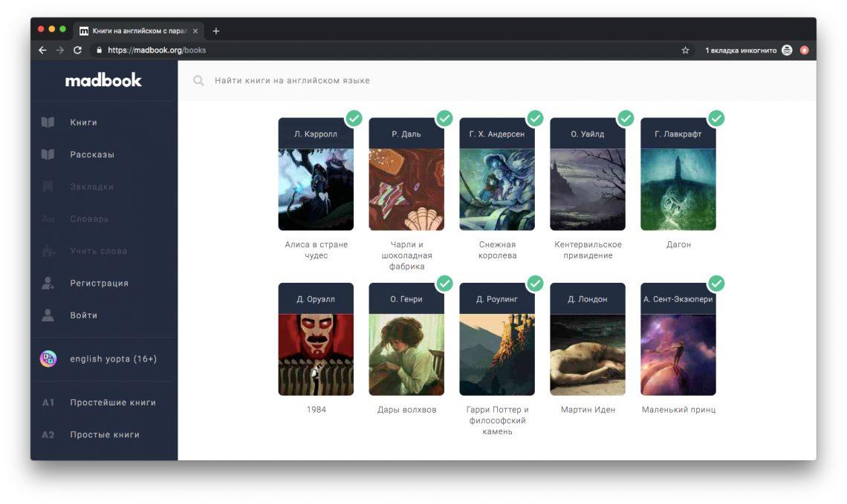Select the Закладки menu item
Image resolution: width=847 pixels, height=504 pixels.
[92, 187]
